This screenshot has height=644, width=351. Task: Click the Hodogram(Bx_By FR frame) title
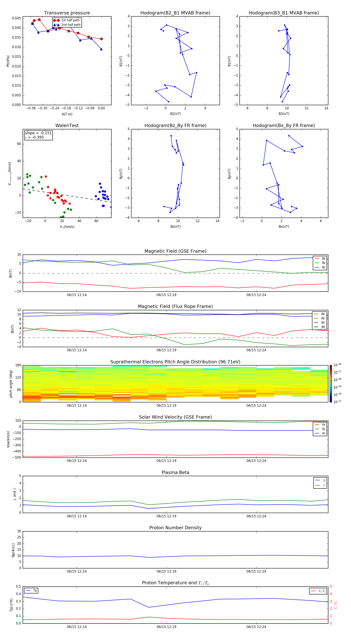[284, 125]
